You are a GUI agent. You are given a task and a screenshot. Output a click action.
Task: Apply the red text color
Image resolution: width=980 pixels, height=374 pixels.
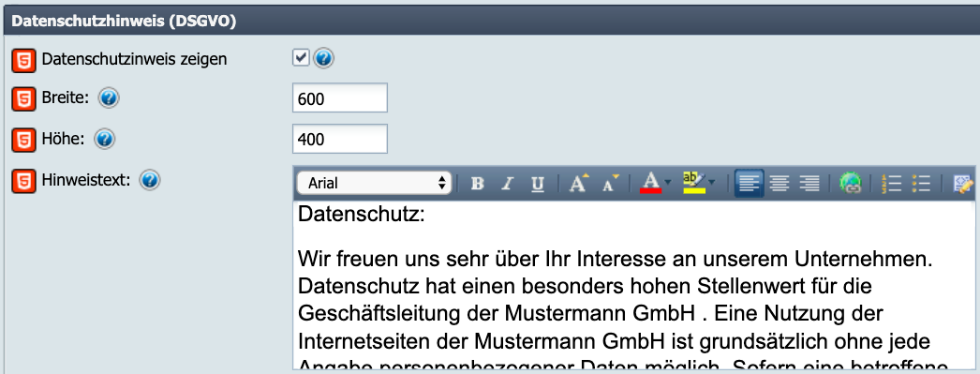click(x=650, y=183)
